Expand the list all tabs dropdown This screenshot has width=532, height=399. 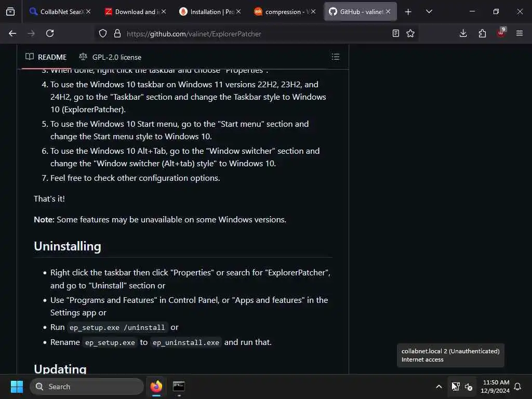pyautogui.click(x=429, y=12)
